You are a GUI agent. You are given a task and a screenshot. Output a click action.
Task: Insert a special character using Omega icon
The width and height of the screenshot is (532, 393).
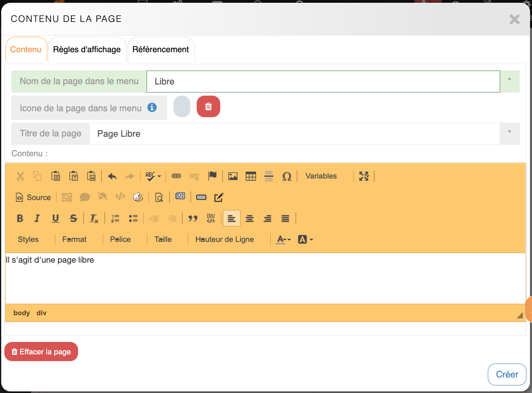click(x=287, y=176)
